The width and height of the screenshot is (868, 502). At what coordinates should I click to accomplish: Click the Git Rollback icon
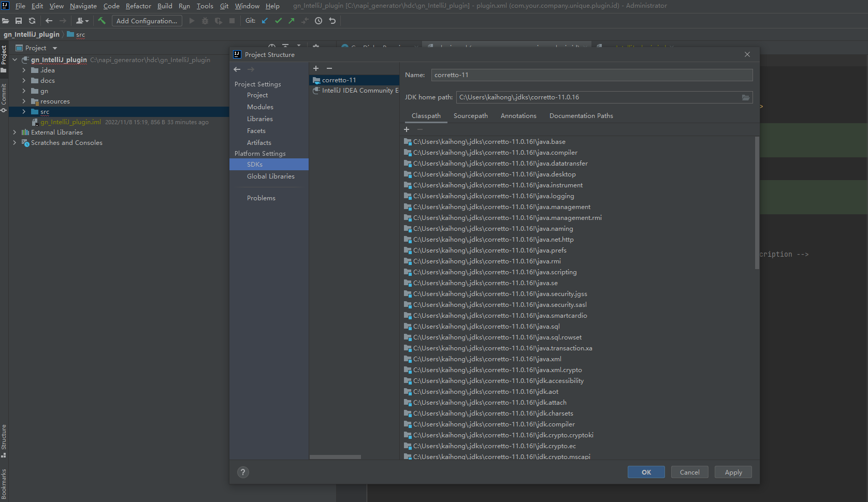(x=332, y=21)
